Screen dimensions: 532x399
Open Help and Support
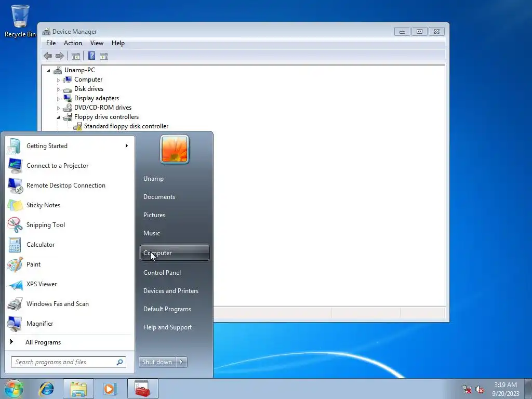click(175, 327)
